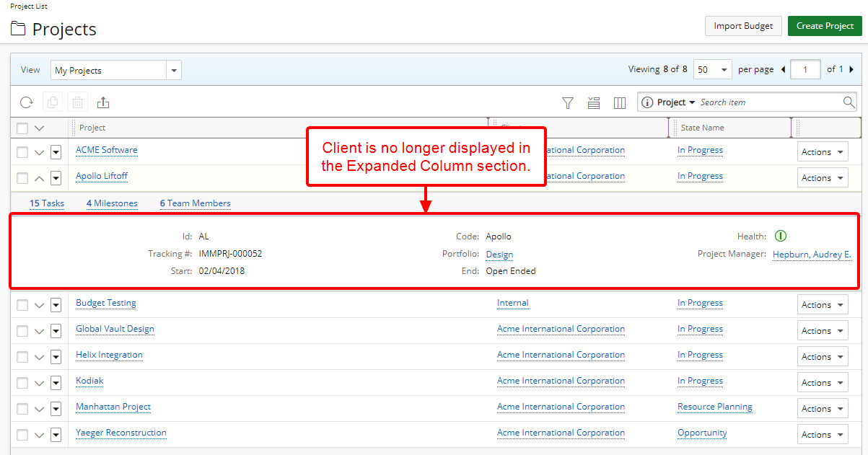Collapse the Apollo Liftoff expanded row
This screenshot has height=455, width=868.
pyautogui.click(x=39, y=178)
